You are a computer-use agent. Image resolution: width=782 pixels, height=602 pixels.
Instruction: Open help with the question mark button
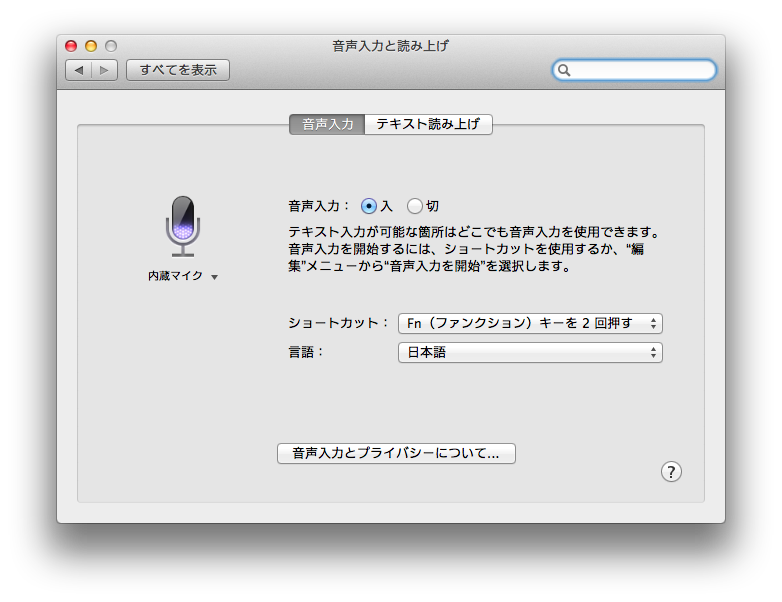tap(671, 472)
